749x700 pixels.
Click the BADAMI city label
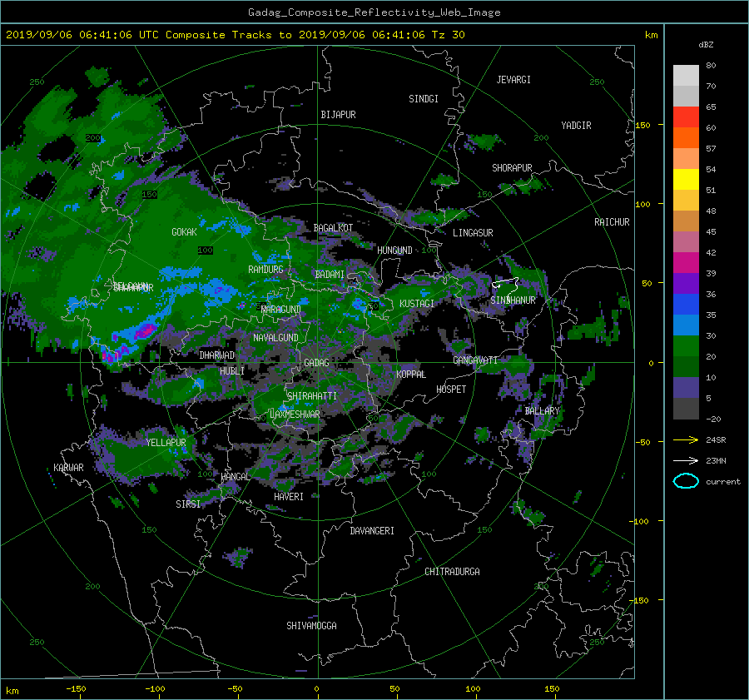point(330,275)
